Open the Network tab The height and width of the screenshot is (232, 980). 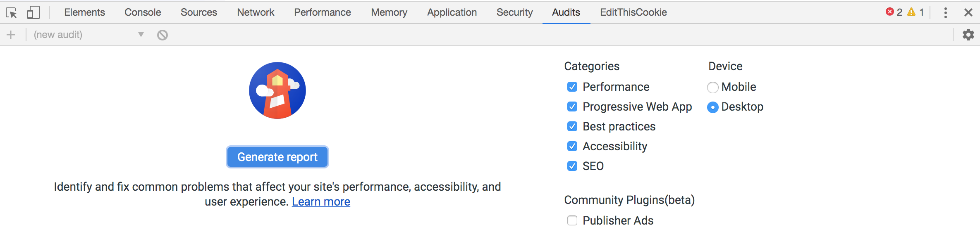pos(256,12)
